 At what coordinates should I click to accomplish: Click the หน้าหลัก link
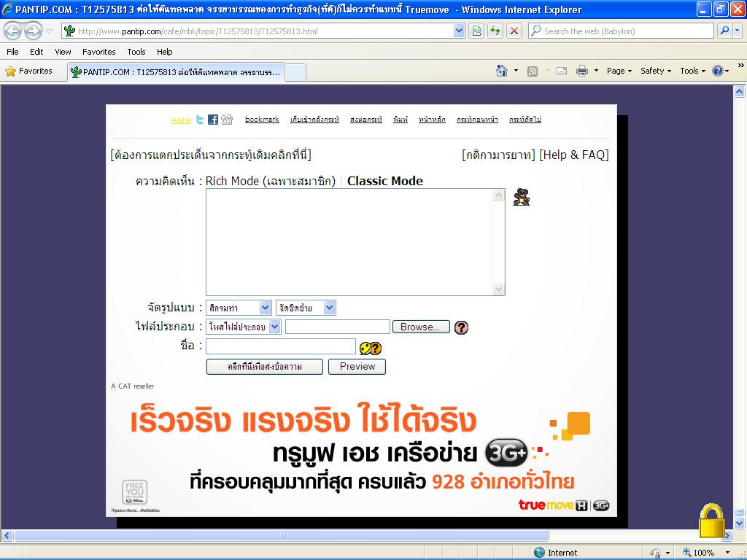click(432, 119)
